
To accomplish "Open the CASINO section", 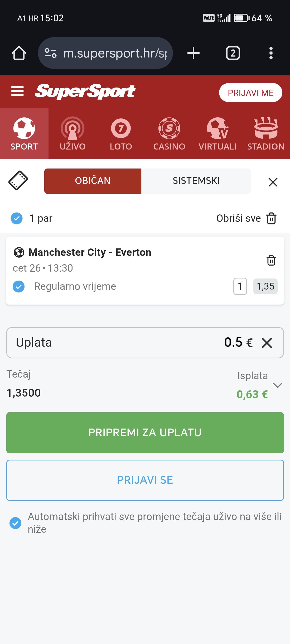I will [x=169, y=134].
